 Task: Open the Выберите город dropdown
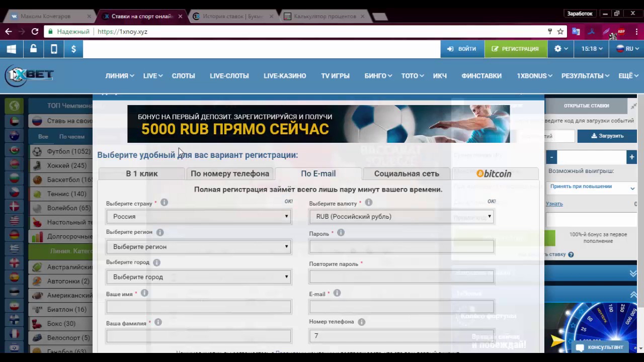point(199,277)
